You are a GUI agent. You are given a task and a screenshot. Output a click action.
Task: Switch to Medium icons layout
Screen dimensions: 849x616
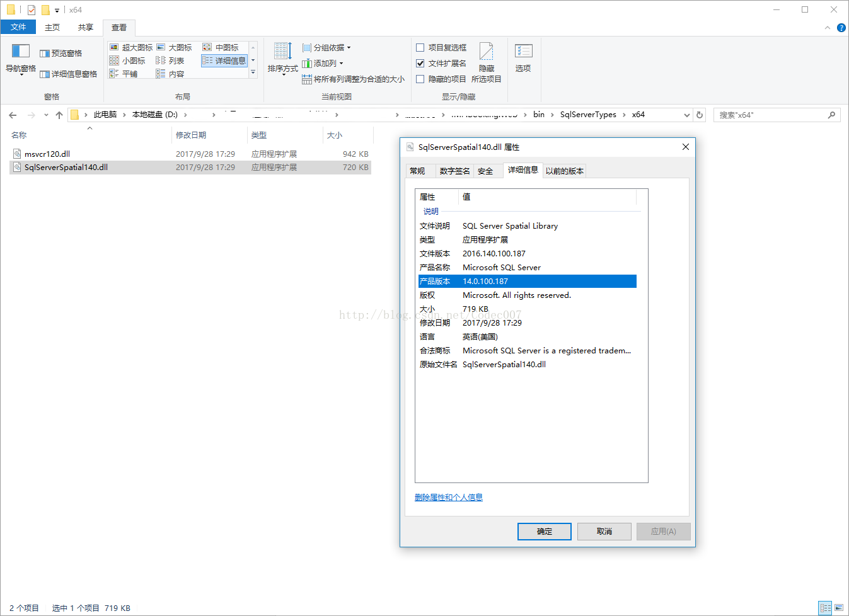tap(221, 47)
